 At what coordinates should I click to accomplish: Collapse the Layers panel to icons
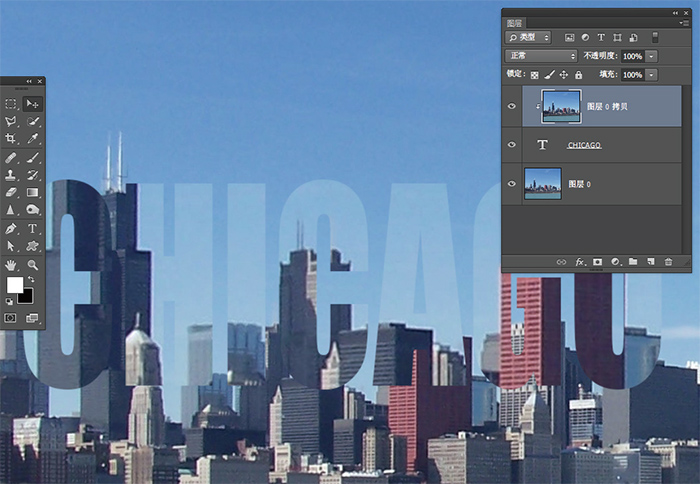click(675, 13)
